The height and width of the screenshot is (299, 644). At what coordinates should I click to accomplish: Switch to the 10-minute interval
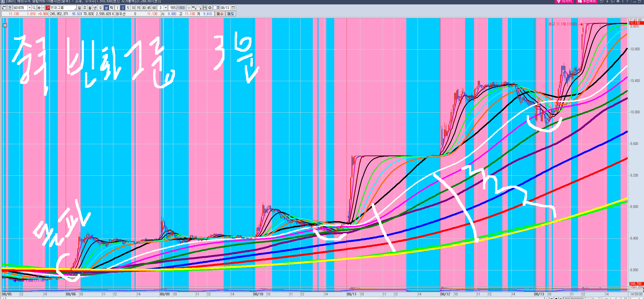133,8
